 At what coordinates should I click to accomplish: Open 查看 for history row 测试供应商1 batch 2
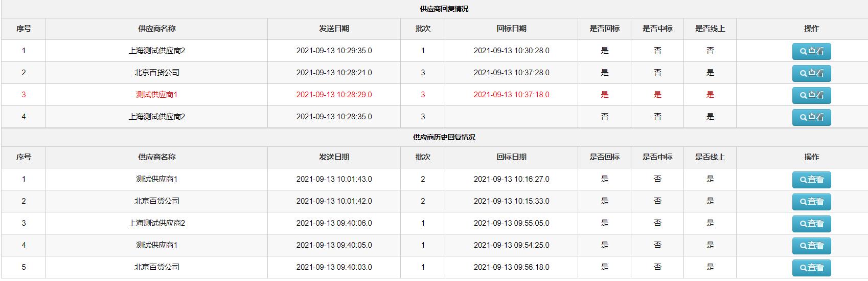tap(811, 180)
